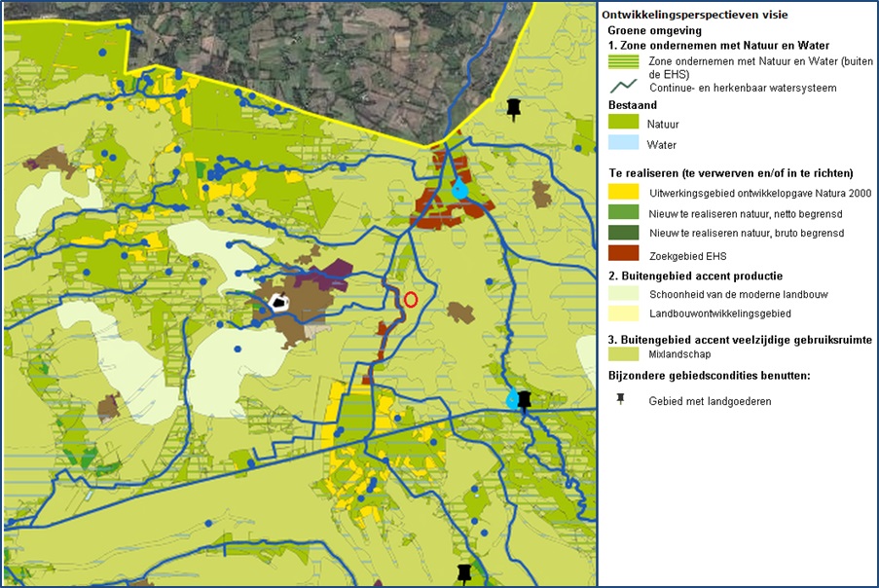
Task: Click the title 'Ontwikkelingsperspectieven visie'
Action: [695, 16]
